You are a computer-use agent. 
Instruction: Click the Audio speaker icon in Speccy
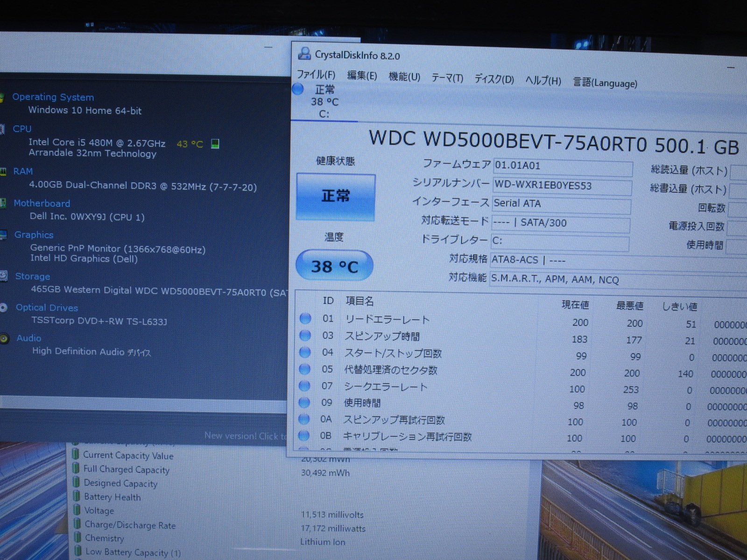4,338
